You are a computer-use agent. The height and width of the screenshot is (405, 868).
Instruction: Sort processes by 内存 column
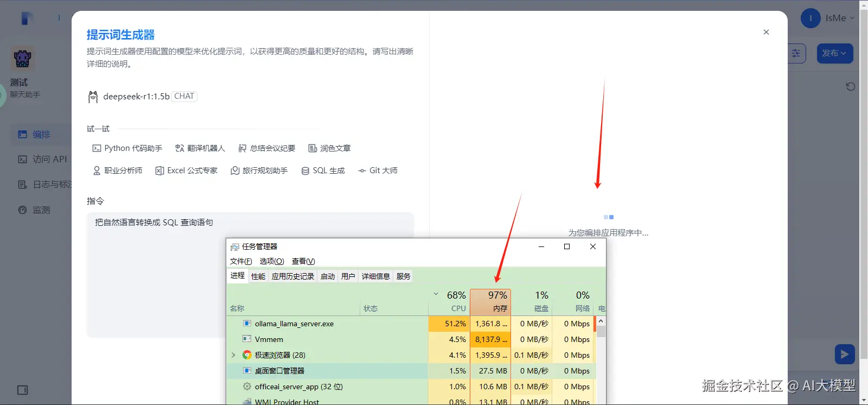tap(490, 302)
